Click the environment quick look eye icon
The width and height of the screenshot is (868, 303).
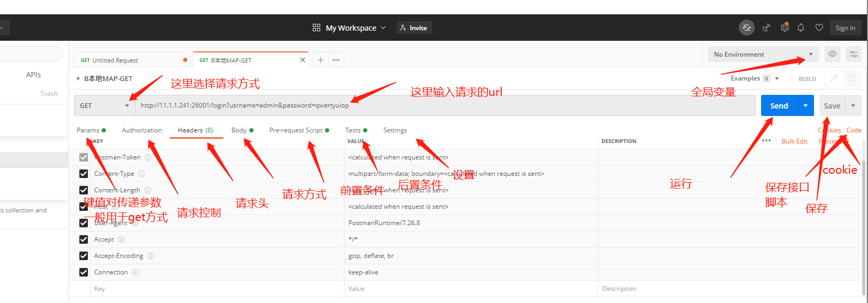(833, 54)
